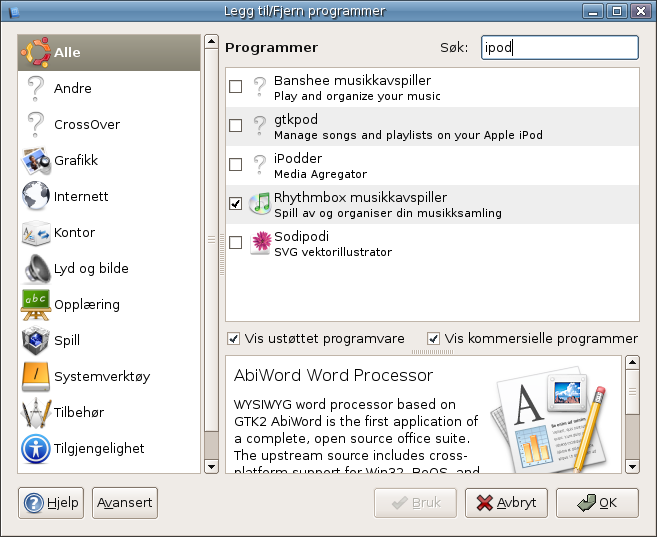Toggle Vis ustøttet programvare checkbox
657x537 pixels.
coord(233,338)
